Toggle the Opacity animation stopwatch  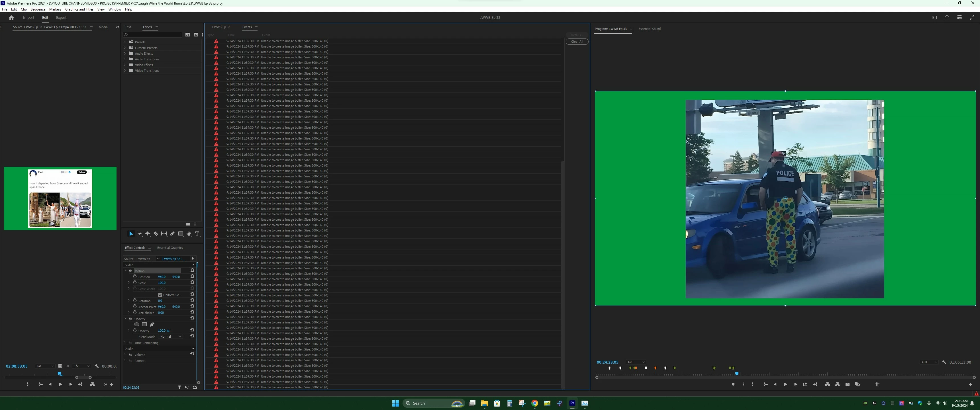[x=135, y=331]
